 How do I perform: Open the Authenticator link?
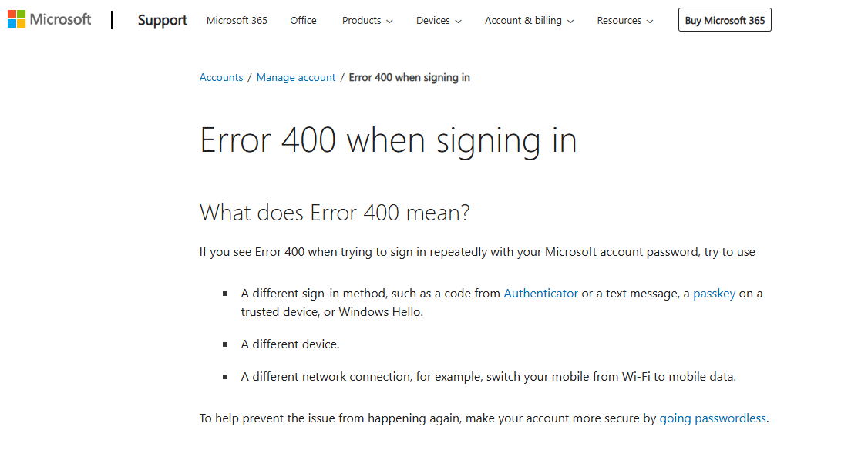coord(540,293)
